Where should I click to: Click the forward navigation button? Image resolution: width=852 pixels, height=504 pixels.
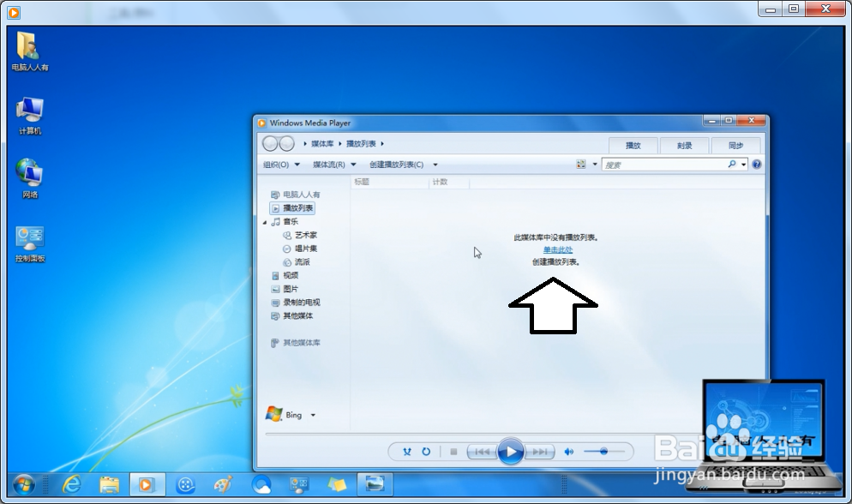(287, 143)
